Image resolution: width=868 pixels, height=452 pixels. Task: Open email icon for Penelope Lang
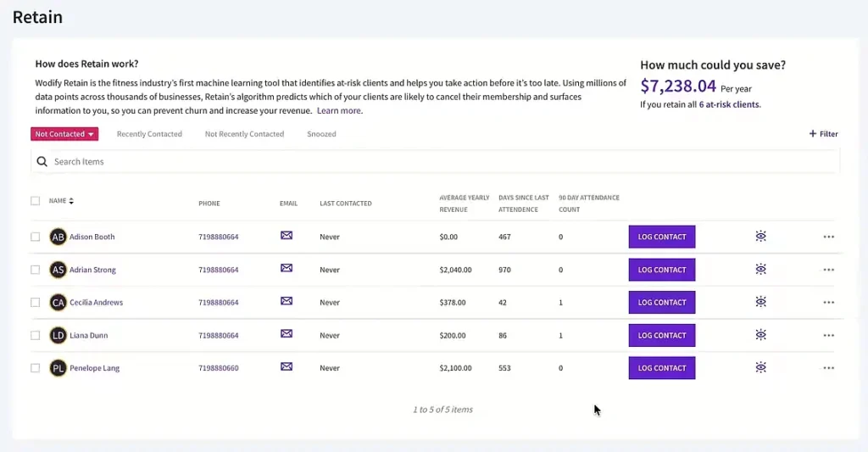point(287,366)
